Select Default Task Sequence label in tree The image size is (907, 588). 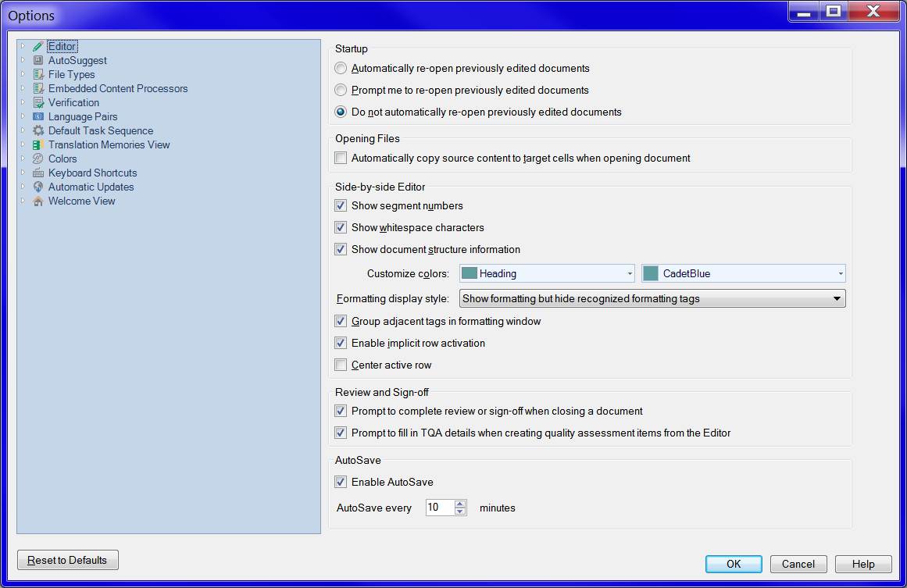pyautogui.click(x=101, y=130)
